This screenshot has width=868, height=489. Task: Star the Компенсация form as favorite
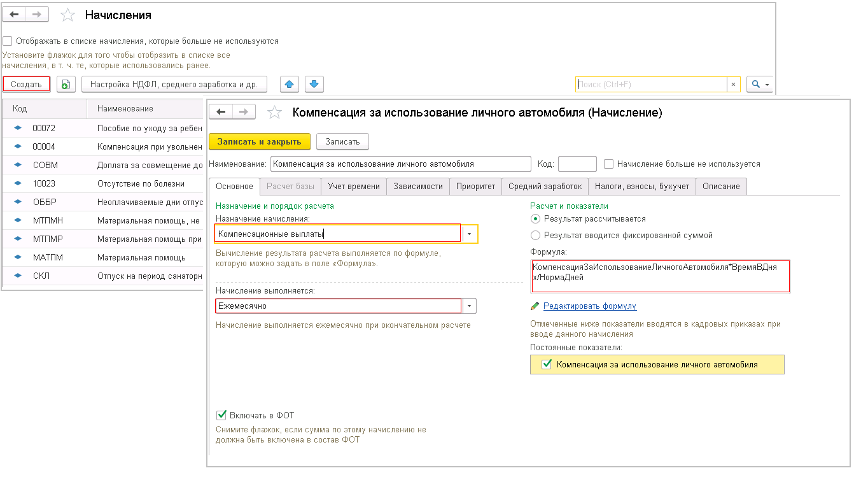coord(274,113)
